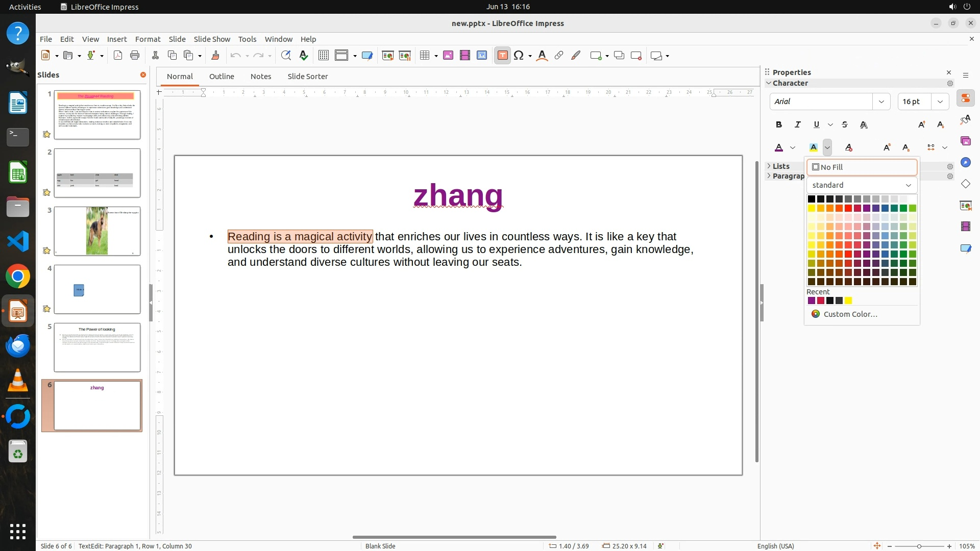Click the Insert Special Character omega icon
The height and width of the screenshot is (551, 980).
pyautogui.click(x=519, y=56)
